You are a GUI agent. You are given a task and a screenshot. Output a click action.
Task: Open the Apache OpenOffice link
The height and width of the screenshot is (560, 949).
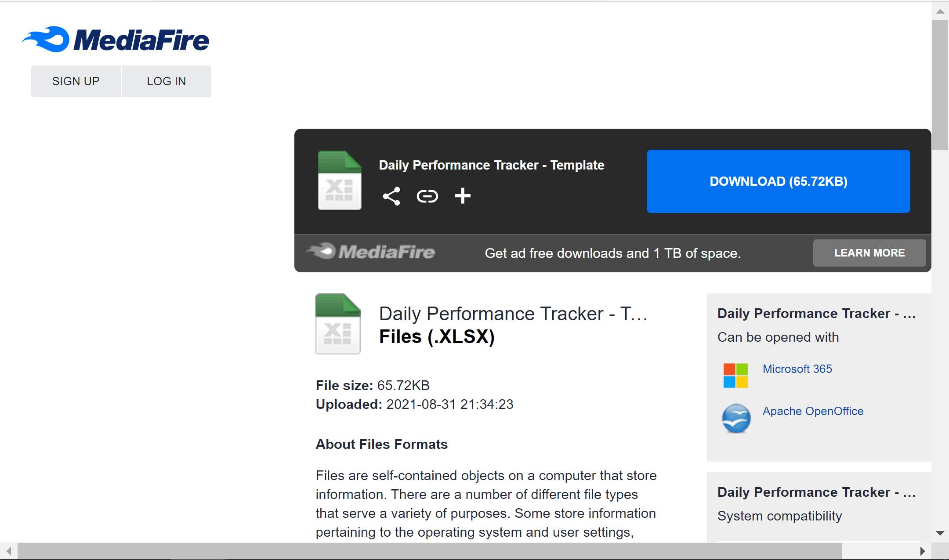tap(813, 411)
